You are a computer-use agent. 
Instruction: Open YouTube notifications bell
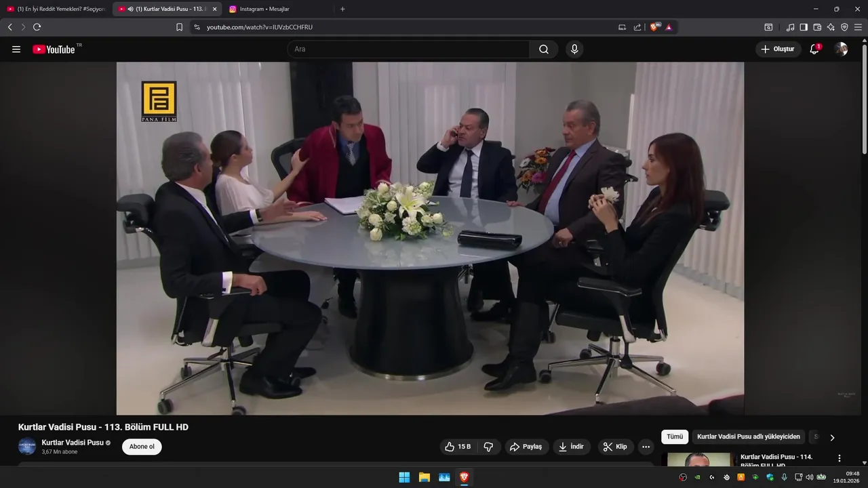pos(814,49)
